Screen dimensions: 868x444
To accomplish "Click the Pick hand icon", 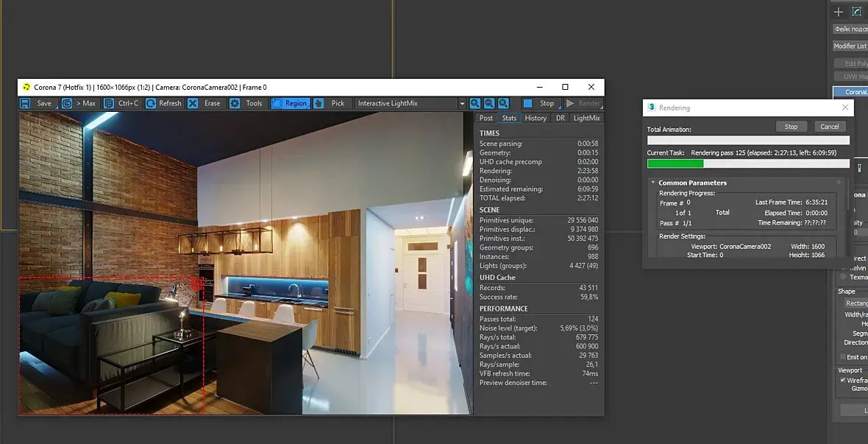I will 319,103.
